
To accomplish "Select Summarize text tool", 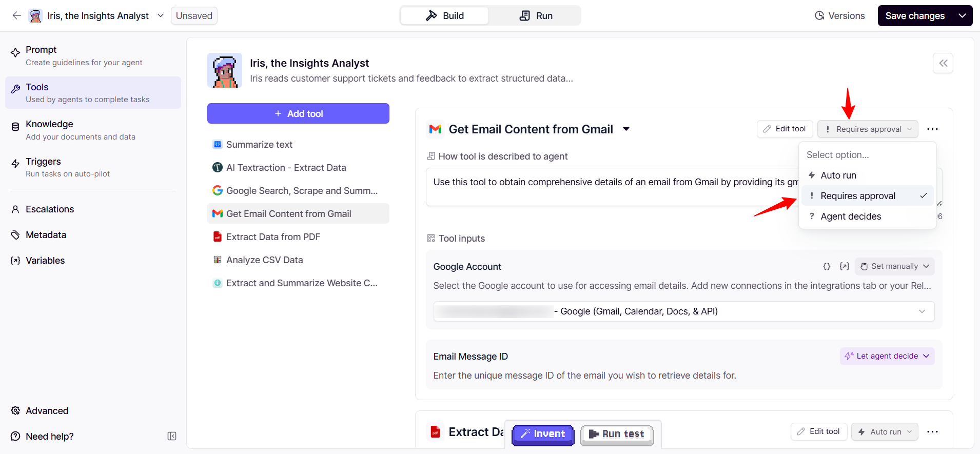I will click(298, 145).
